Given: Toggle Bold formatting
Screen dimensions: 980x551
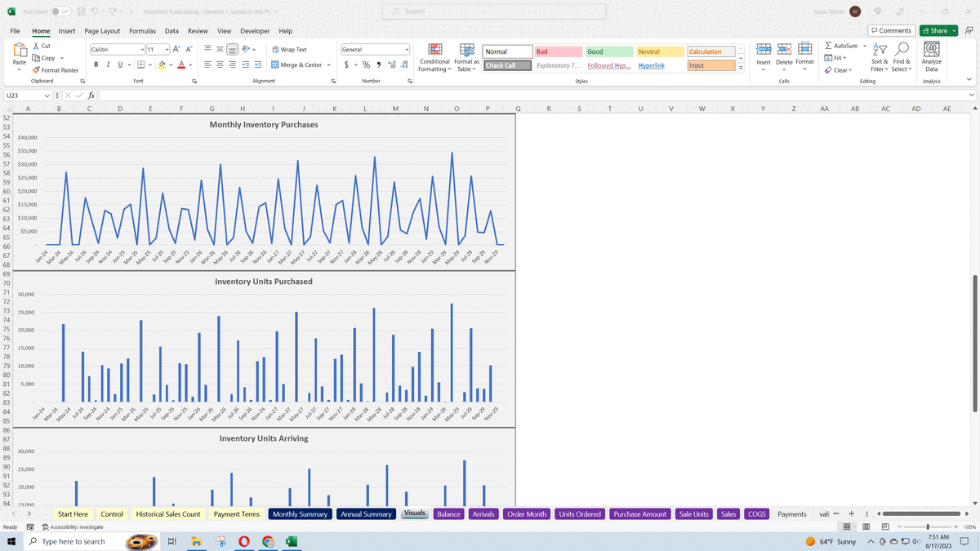Looking at the screenshot, I should point(96,64).
